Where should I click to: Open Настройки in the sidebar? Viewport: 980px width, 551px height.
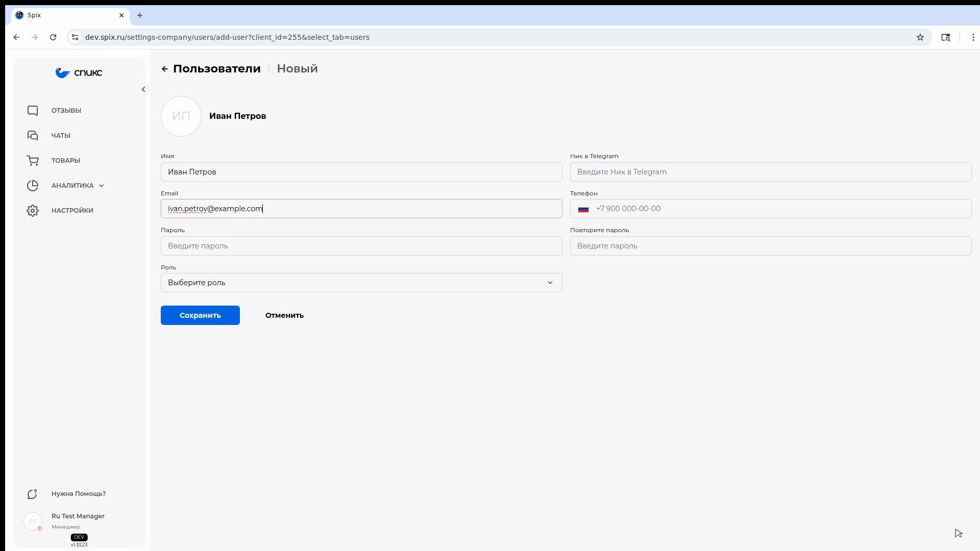[72, 211]
